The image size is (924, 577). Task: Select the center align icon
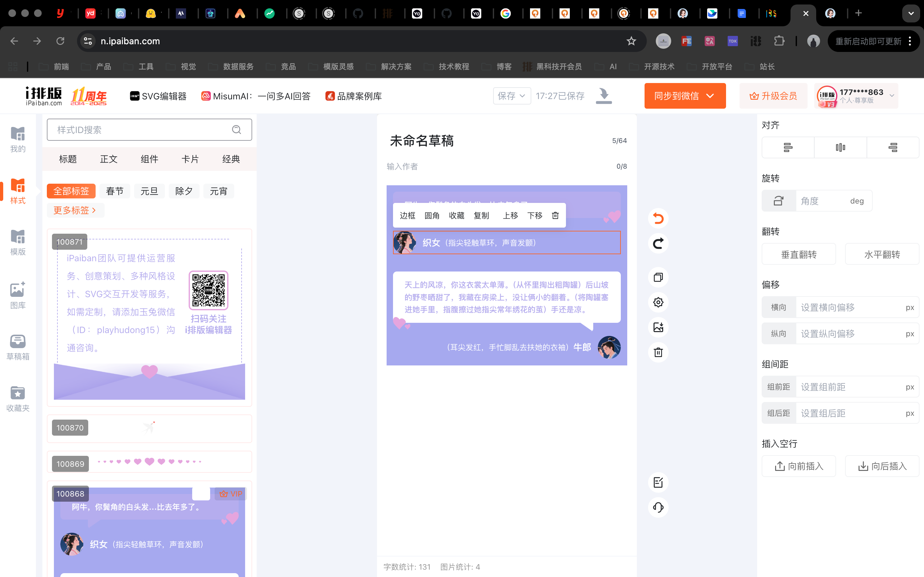click(x=840, y=147)
